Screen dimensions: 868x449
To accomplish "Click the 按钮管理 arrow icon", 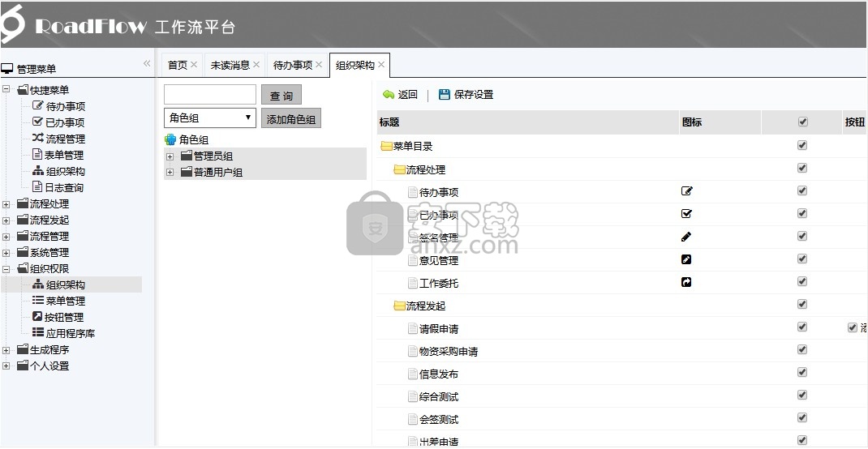I will coord(37,316).
